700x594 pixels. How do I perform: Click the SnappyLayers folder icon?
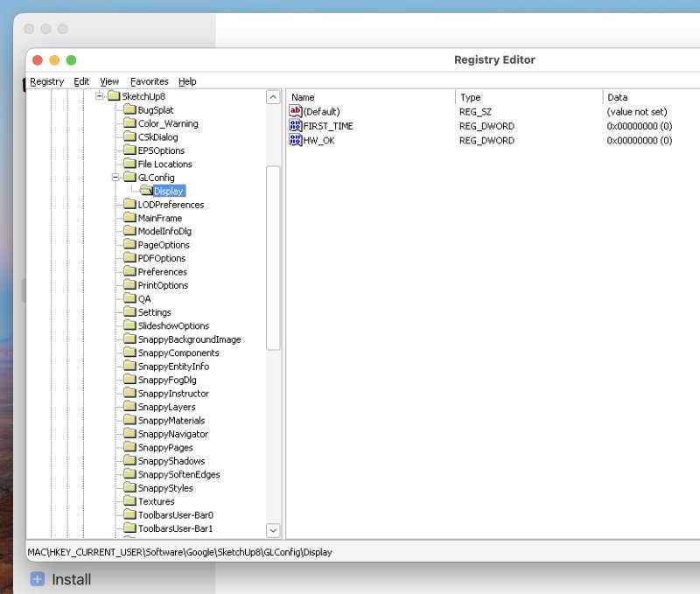click(x=129, y=407)
